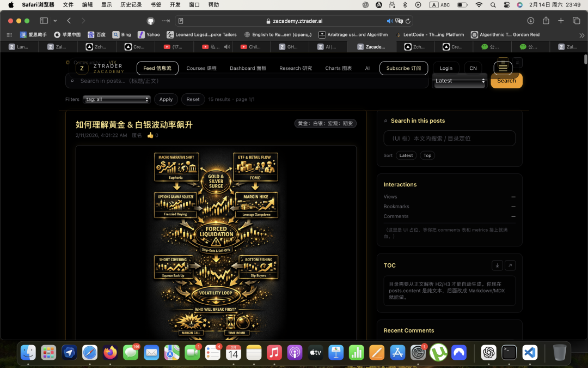Click the TOC download arrow icon

click(x=497, y=266)
